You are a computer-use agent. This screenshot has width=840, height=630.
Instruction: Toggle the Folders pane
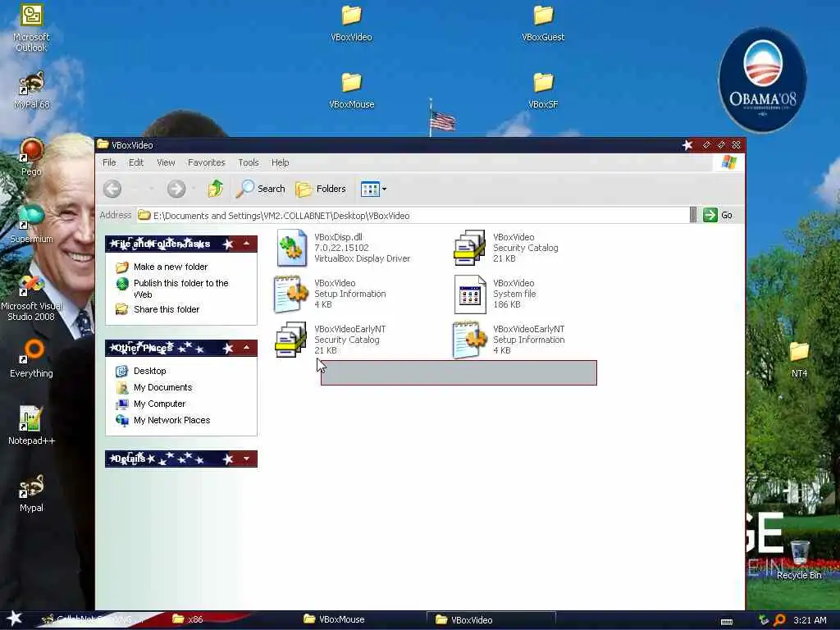point(321,189)
